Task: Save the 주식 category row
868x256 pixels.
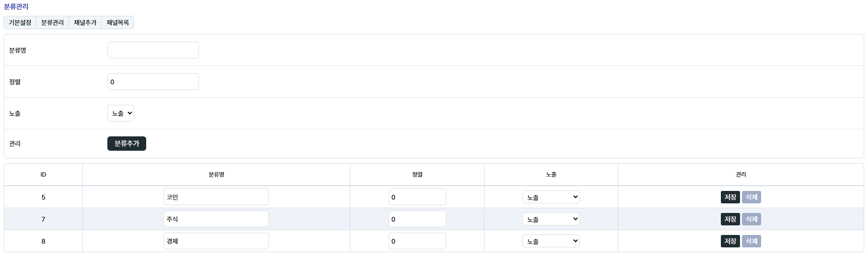Action: [730, 219]
